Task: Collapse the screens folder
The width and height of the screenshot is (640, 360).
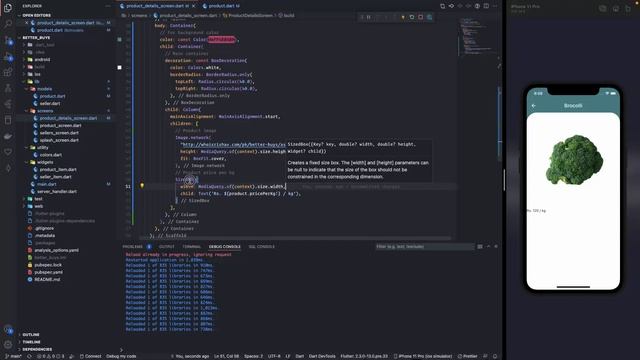Action: point(65,111)
